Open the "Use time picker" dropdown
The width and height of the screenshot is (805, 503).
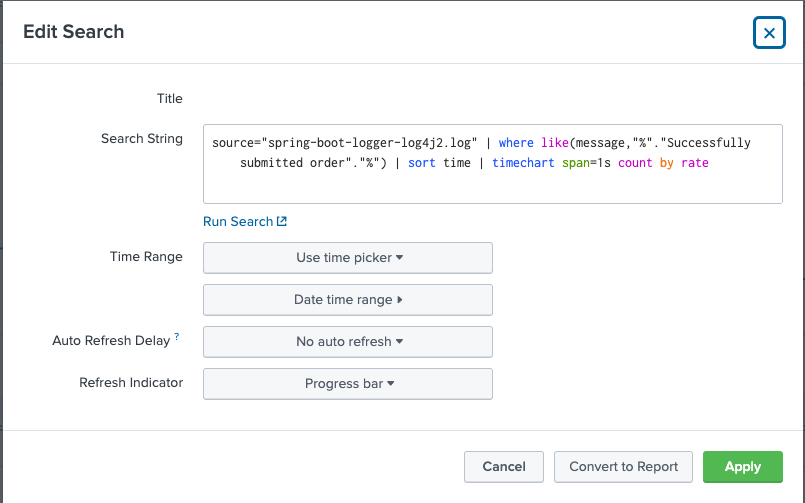[x=348, y=258]
